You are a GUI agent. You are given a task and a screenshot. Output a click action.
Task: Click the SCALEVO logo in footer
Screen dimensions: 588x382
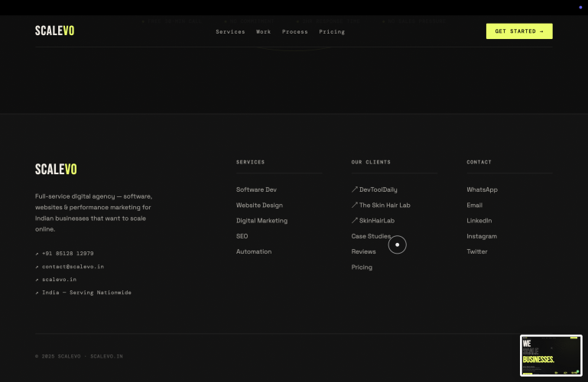[56, 170]
